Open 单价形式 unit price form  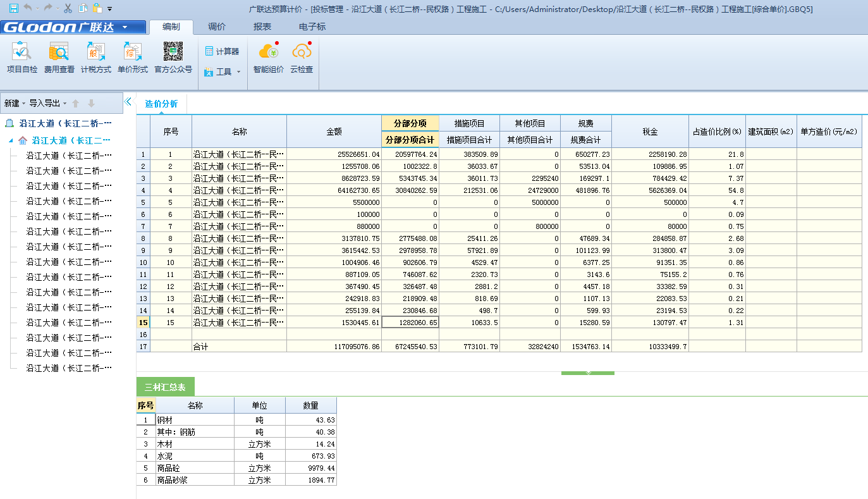pos(133,58)
